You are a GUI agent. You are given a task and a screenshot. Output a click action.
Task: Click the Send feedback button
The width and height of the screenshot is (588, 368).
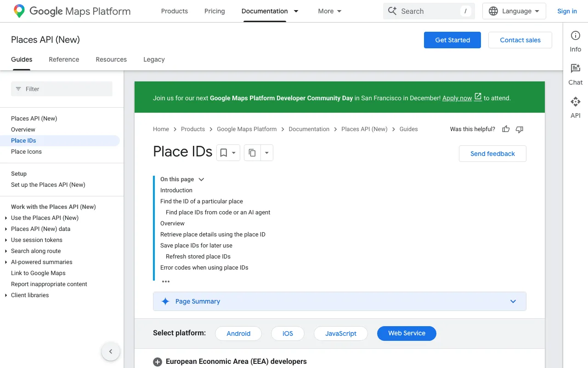(x=492, y=154)
